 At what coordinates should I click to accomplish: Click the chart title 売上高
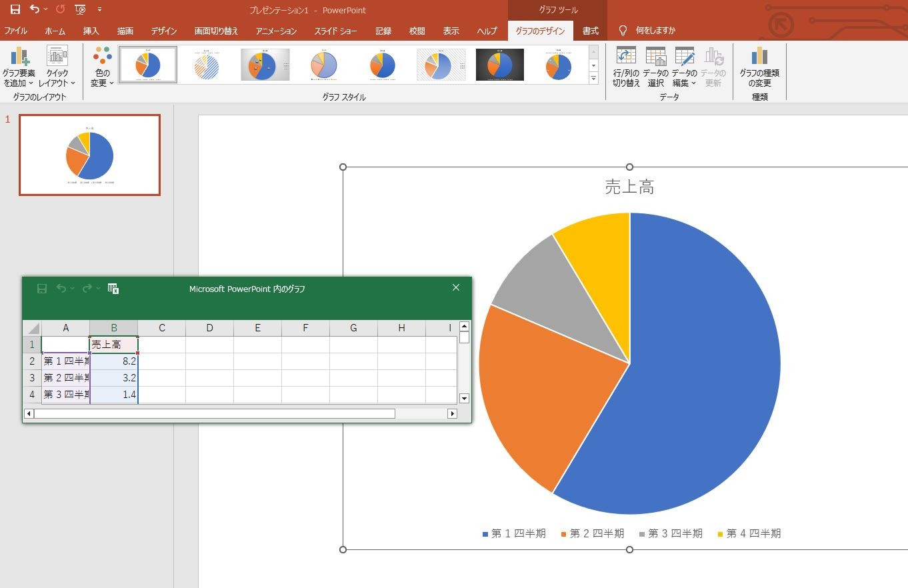point(629,187)
